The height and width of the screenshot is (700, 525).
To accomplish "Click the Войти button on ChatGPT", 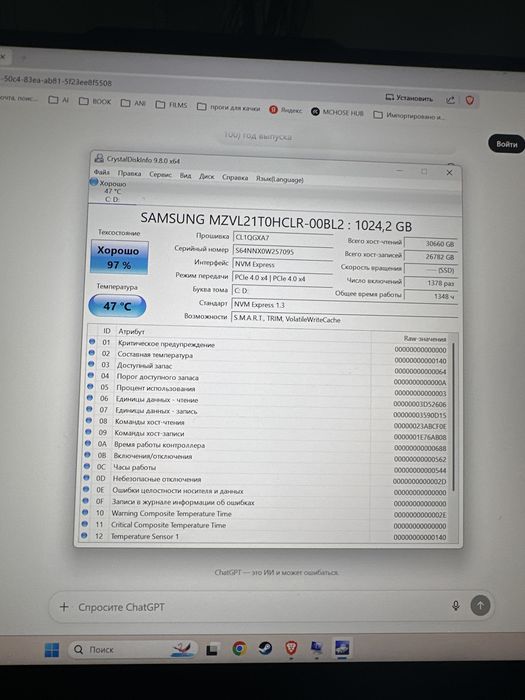I will pos(507,144).
